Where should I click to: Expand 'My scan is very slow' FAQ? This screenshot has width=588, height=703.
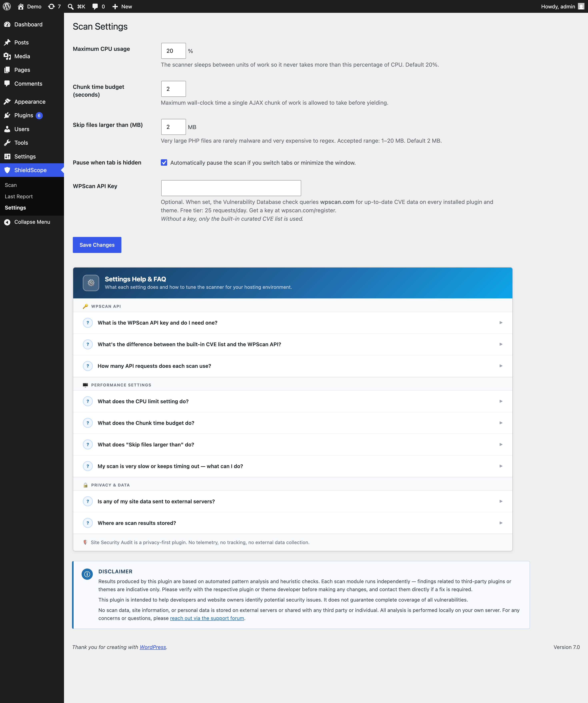click(292, 466)
